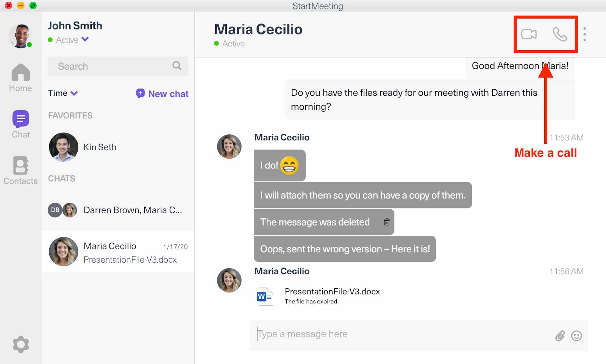This screenshot has height=364, width=606.
Task: Open application settings gear
Action: tap(21, 344)
